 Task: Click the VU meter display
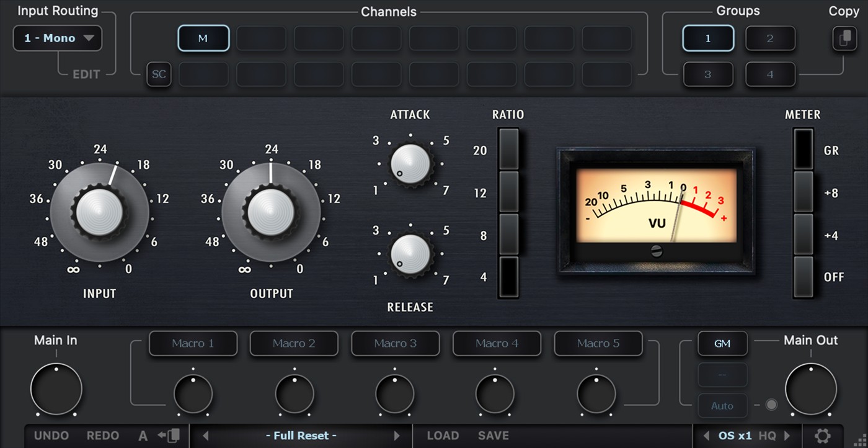[x=656, y=210]
